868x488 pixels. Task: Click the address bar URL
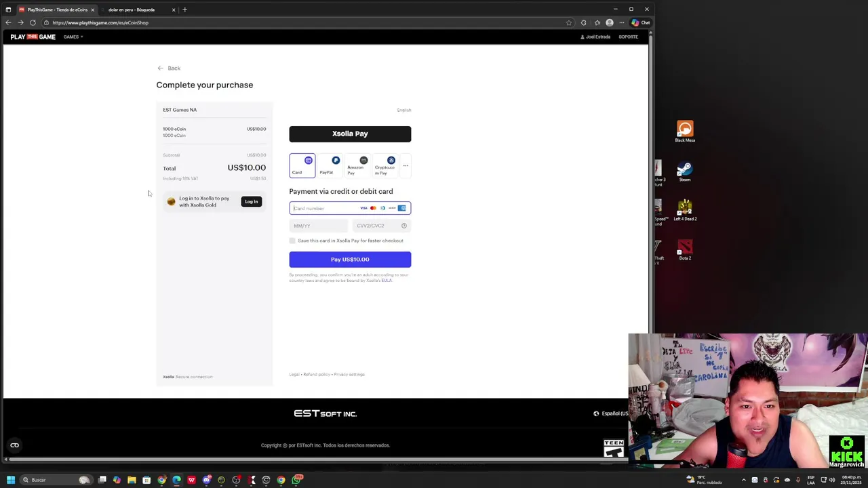[x=100, y=22]
